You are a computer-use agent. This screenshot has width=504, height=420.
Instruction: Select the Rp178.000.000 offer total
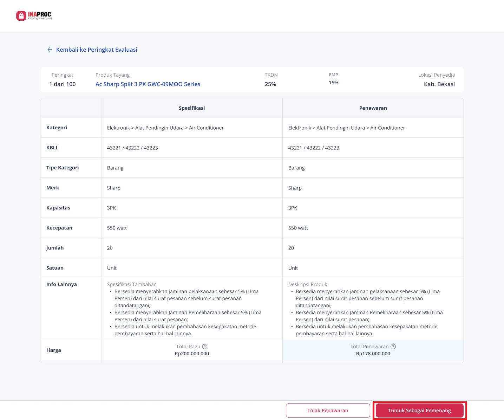coord(373,354)
